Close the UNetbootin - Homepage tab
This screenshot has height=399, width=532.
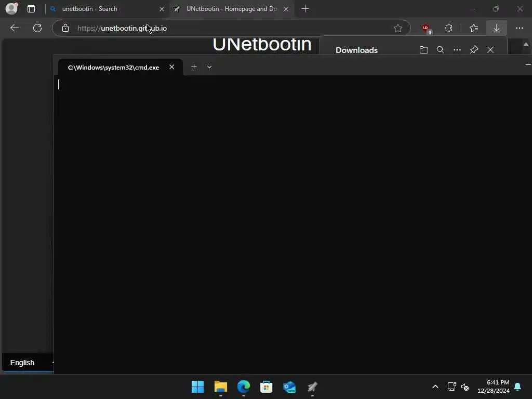[286, 9]
